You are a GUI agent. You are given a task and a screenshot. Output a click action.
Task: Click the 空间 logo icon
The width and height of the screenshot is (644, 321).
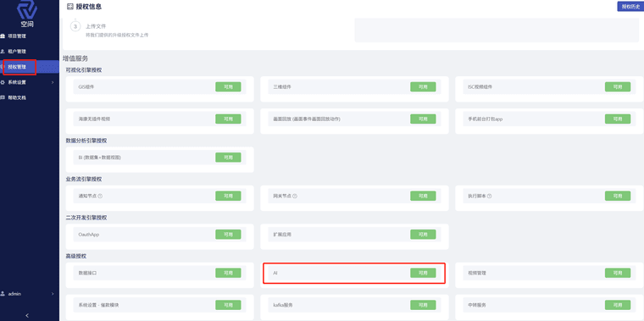27,9
